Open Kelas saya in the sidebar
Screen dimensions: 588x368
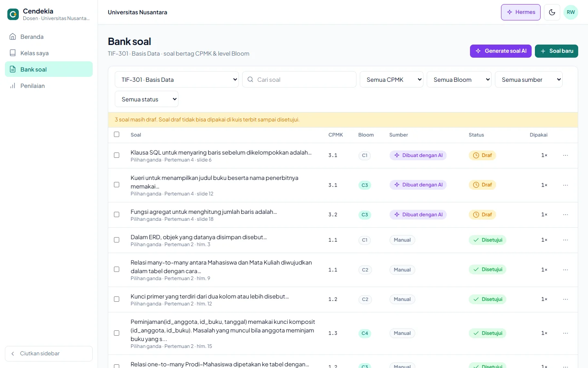pyautogui.click(x=49, y=53)
